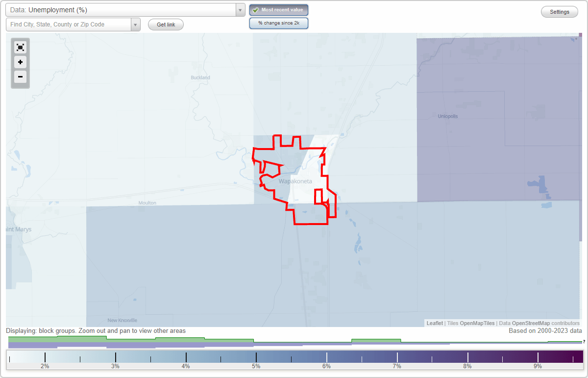Viewport: 588px width, 378px height.
Task: Click the question mark help icon
Action: (584, 341)
